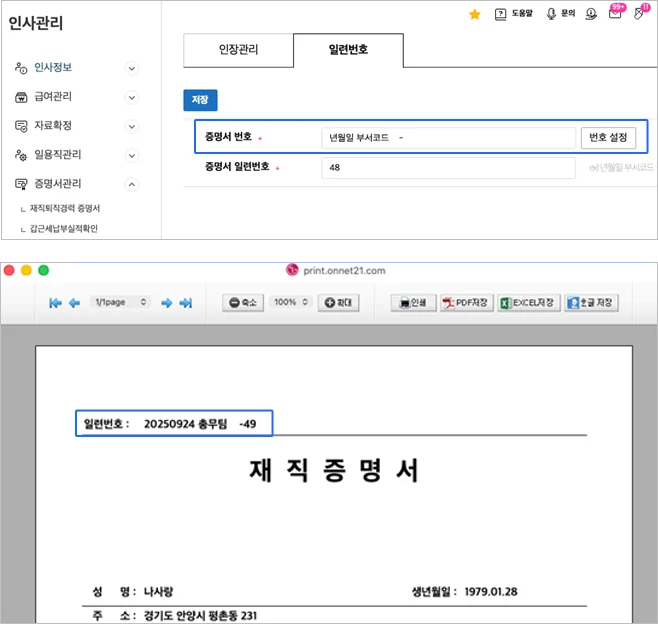Screen dimensions: 658x624
Task: Expand the 인사정보 sidebar section
Action: click(x=131, y=68)
